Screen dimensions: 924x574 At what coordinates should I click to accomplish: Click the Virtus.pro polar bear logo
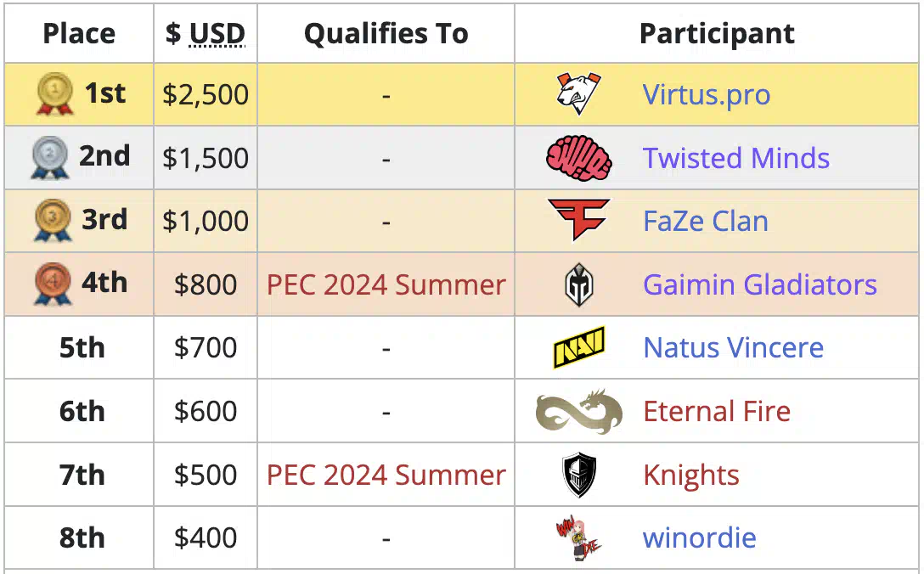[x=578, y=93]
